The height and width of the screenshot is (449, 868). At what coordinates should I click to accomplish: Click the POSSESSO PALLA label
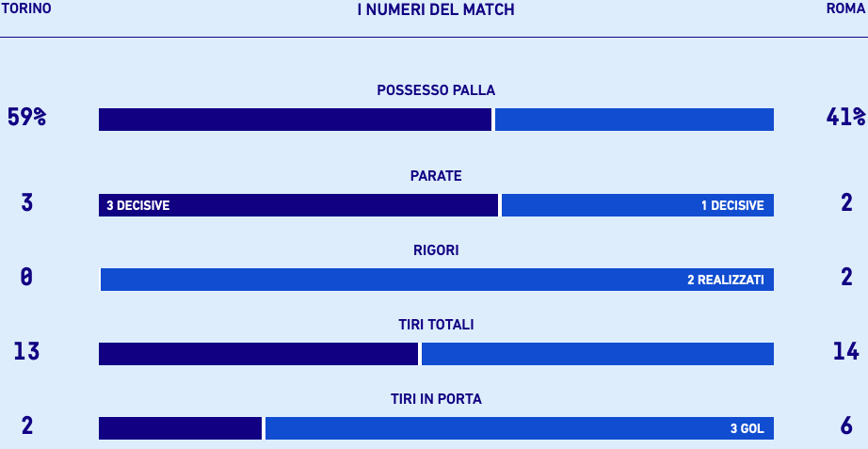(x=436, y=90)
